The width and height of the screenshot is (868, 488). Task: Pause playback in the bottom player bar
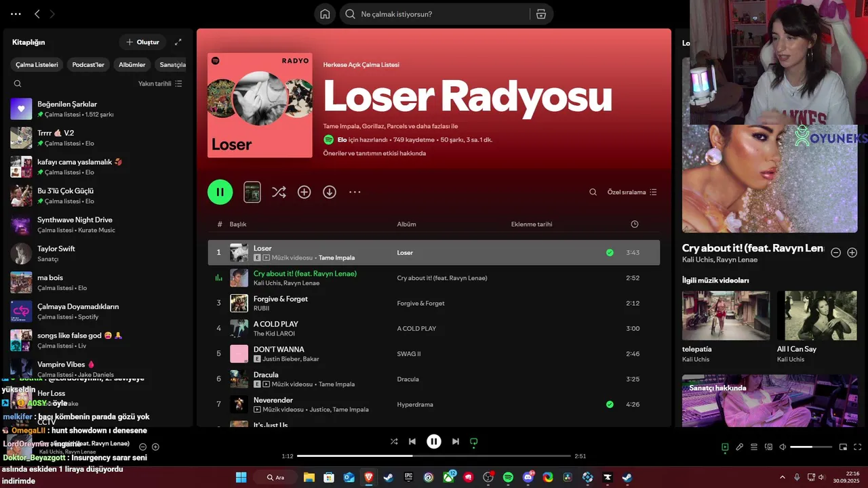click(x=434, y=441)
